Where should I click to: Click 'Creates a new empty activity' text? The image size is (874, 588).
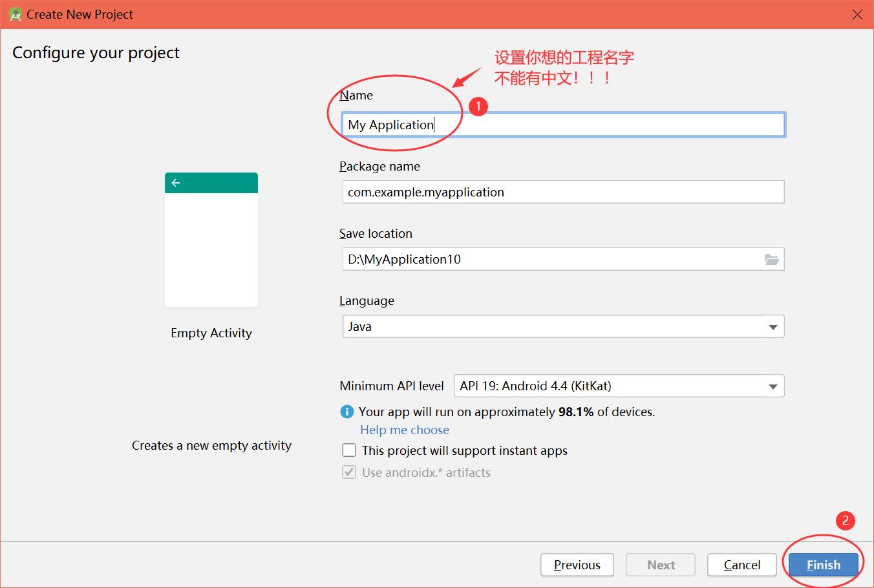[x=211, y=445]
